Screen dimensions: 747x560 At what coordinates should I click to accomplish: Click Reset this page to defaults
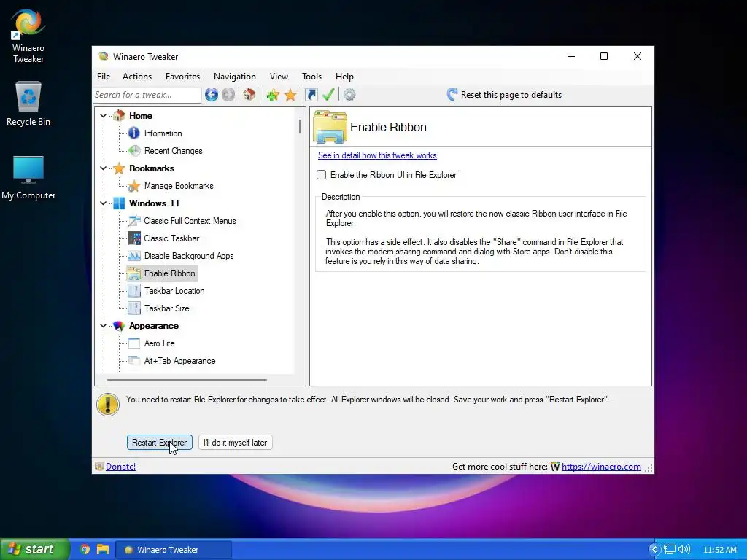coord(504,94)
